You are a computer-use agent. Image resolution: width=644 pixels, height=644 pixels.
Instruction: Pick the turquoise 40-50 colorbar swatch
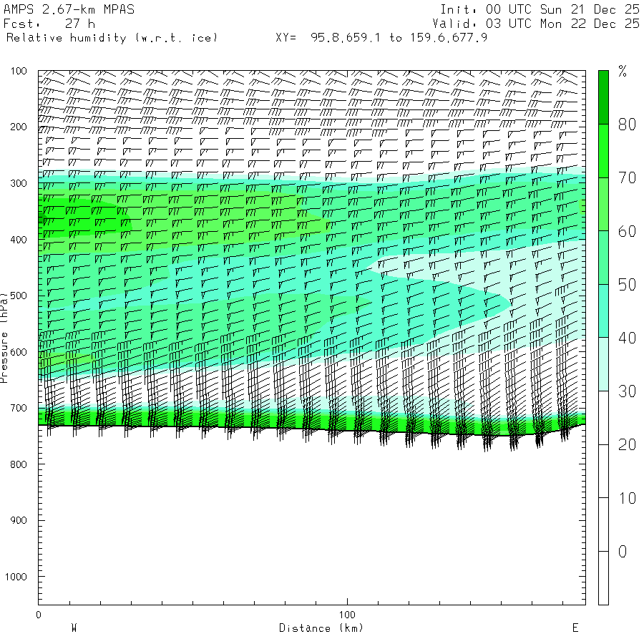(603, 311)
